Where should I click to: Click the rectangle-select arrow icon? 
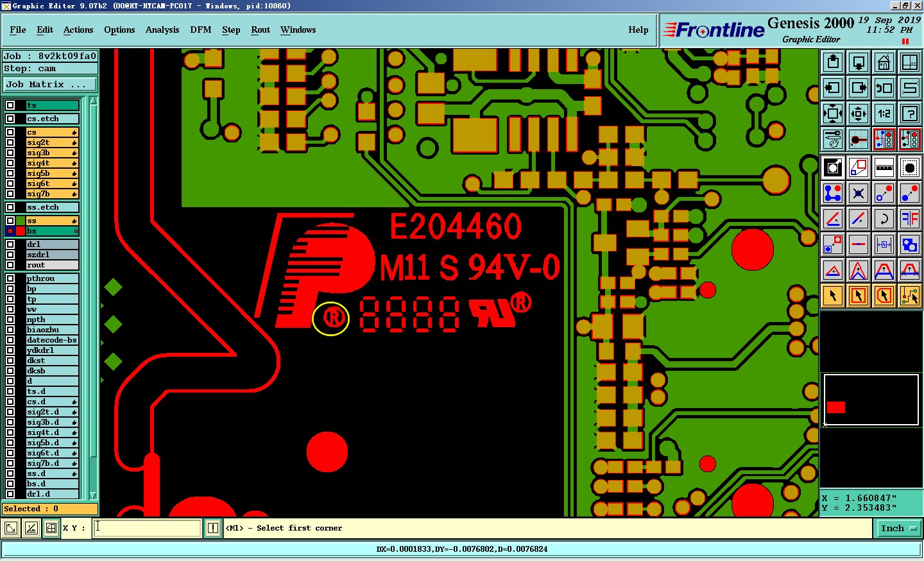pyautogui.click(x=859, y=296)
